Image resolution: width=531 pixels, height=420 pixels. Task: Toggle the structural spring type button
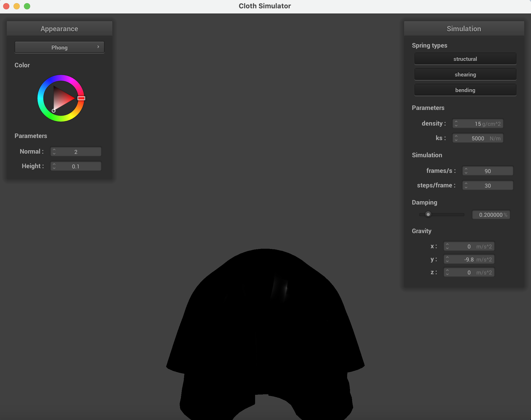465,59
